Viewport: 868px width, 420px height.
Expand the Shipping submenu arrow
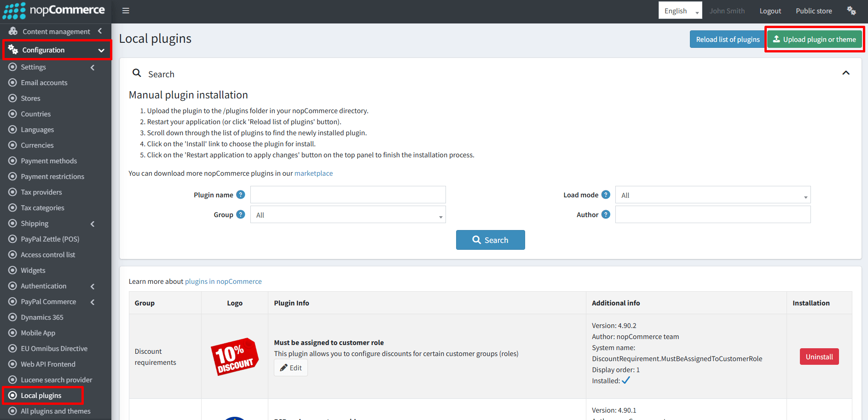pyautogui.click(x=93, y=224)
